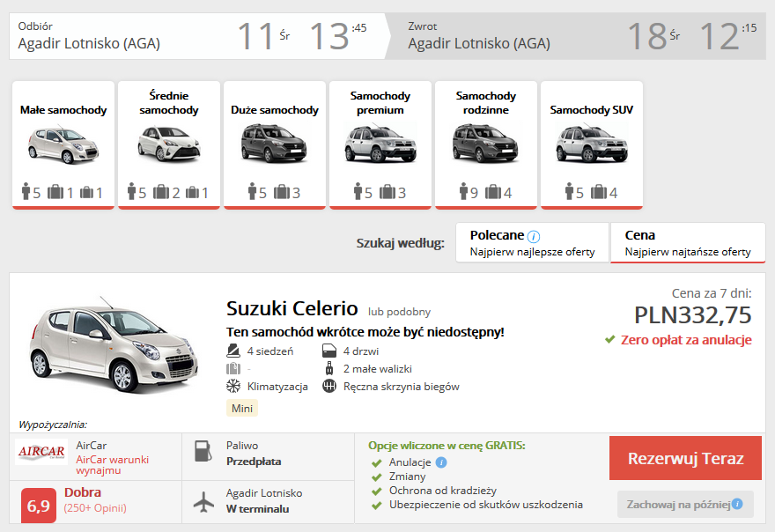
Task: Open the info tooltip beside Anulacje
Action: point(439,463)
